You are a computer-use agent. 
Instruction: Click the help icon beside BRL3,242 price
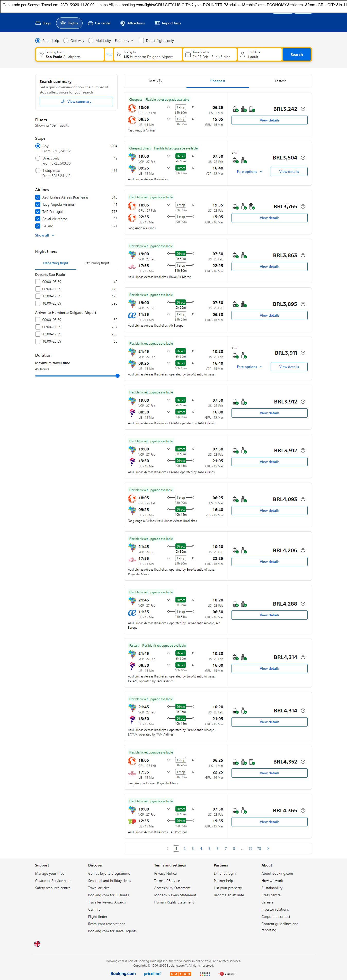tap(303, 109)
